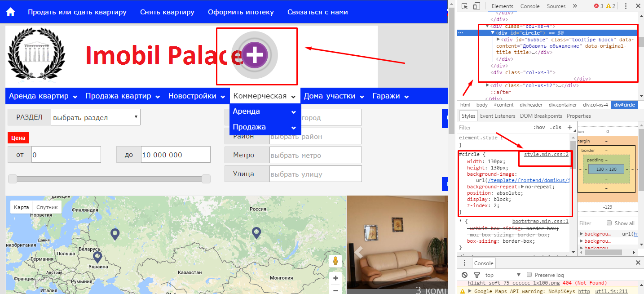
Task: Check the Show all computed styles box
Action: [609, 223]
